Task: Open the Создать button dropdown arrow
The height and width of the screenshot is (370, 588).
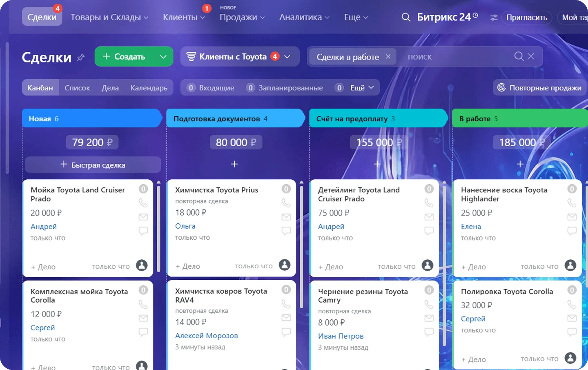Action: 163,57
